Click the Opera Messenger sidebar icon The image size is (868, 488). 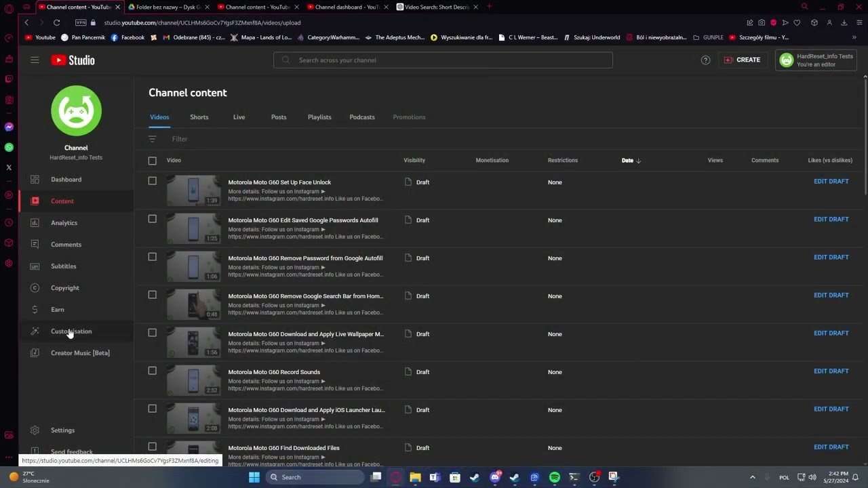(9, 127)
